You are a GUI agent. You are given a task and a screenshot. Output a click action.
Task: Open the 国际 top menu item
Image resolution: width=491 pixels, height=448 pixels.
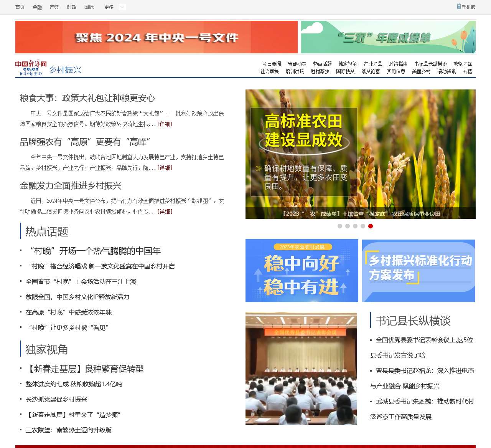[x=89, y=7]
